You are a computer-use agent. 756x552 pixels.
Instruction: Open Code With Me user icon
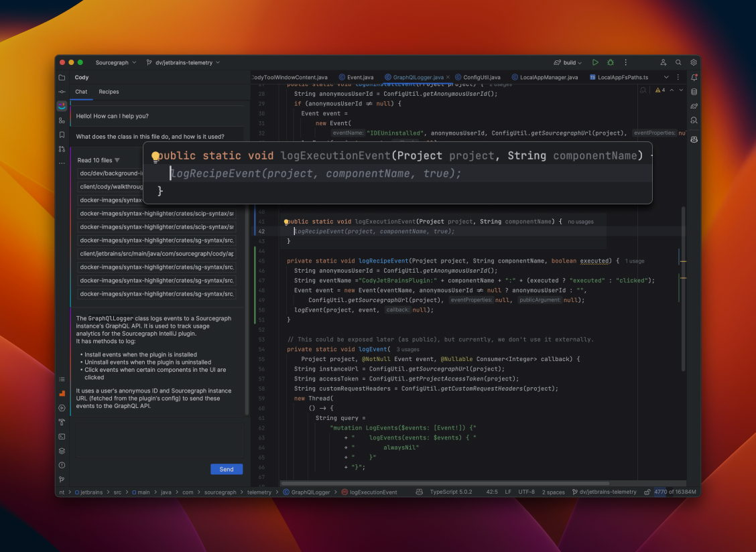pos(664,63)
